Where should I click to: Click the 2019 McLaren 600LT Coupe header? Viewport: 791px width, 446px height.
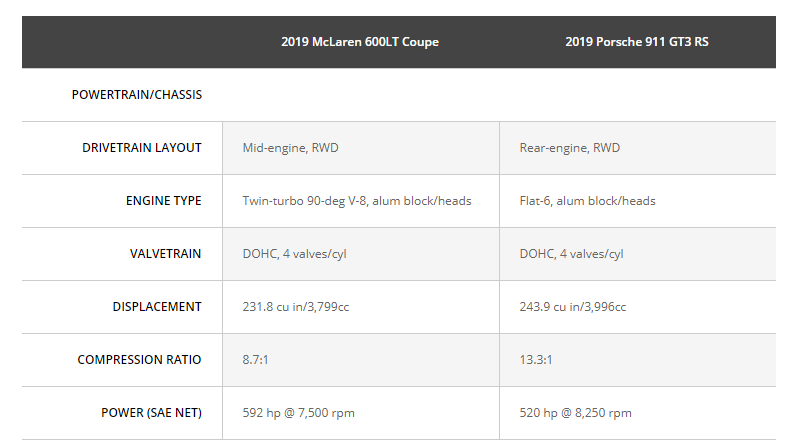click(360, 42)
